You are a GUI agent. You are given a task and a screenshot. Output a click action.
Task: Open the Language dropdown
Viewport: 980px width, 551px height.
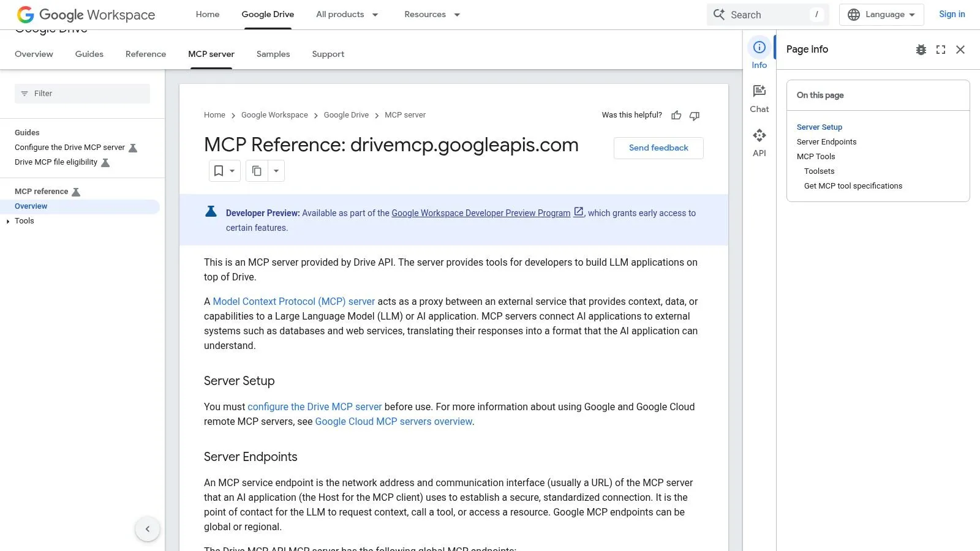[881, 14]
